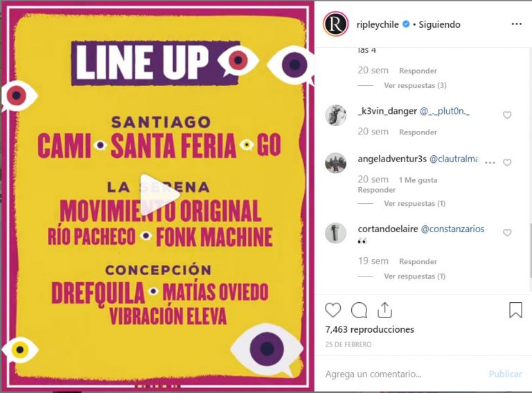Open ripleychile username link
This screenshot has height=393, width=532.
click(x=378, y=24)
